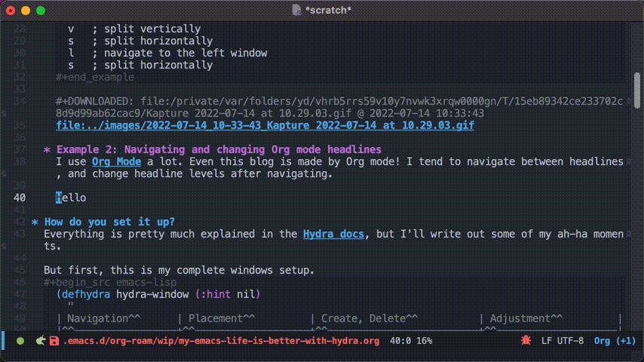Viewport: 644px width, 362px height.
Task: Open the Kapture gif file link
Action: 265,125
